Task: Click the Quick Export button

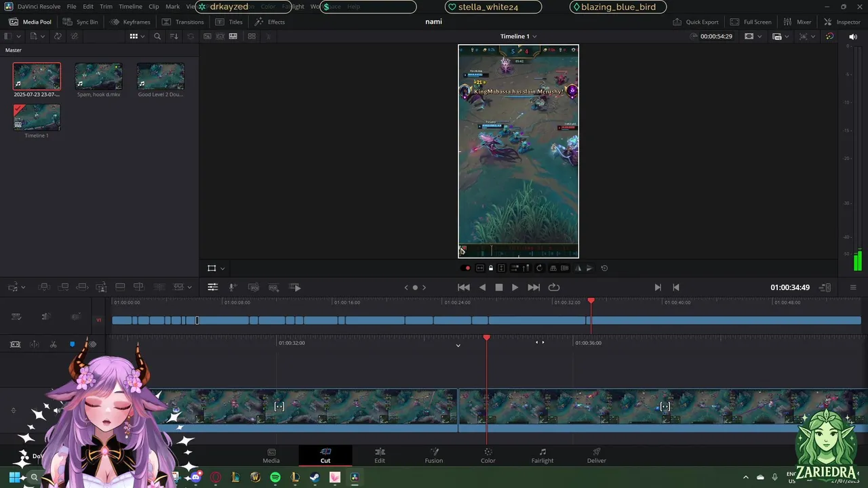Action: [696, 22]
